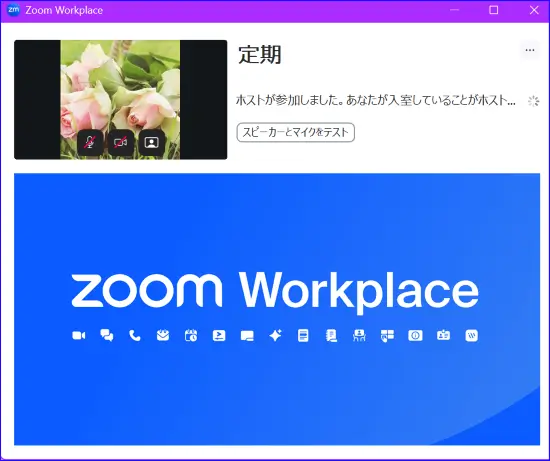550x461 pixels.
Task: Click the ホストが参加しました status message
Action: point(376,101)
